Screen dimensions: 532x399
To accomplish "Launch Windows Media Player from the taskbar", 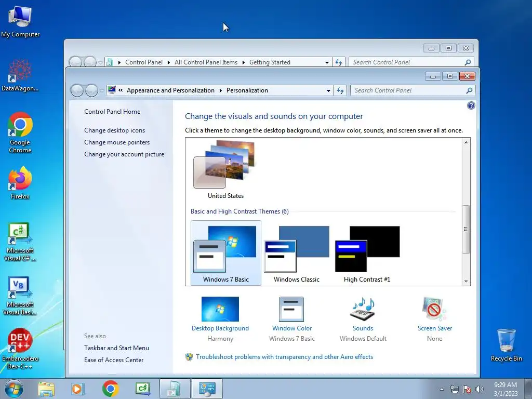I will coord(78,389).
